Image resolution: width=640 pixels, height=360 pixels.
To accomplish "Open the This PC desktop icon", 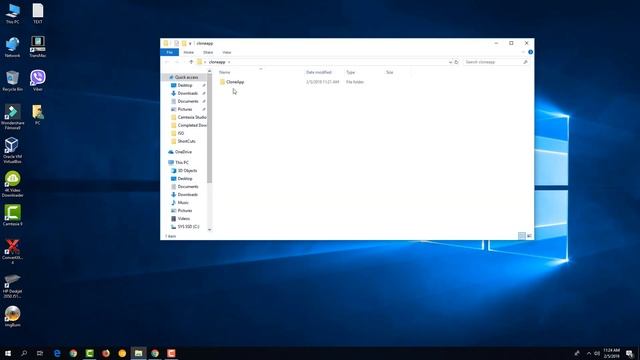I will 12,13.
